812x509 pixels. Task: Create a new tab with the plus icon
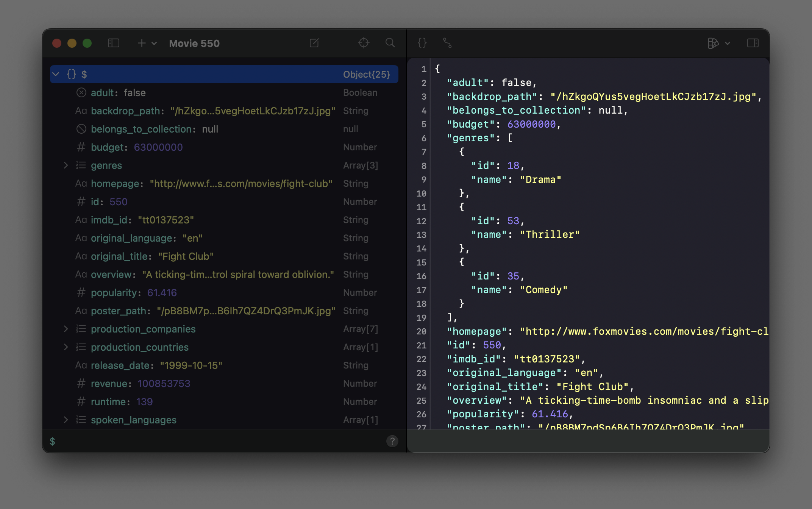click(x=141, y=43)
